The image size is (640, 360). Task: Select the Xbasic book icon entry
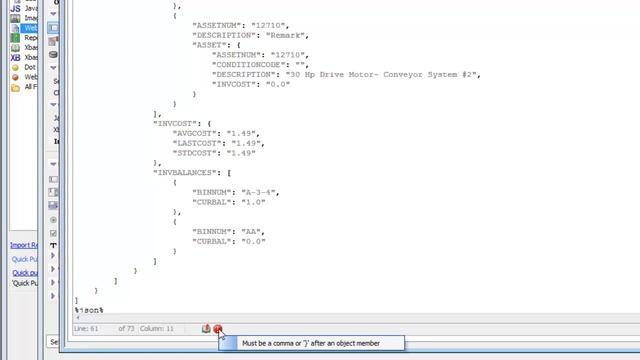(x=15, y=48)
